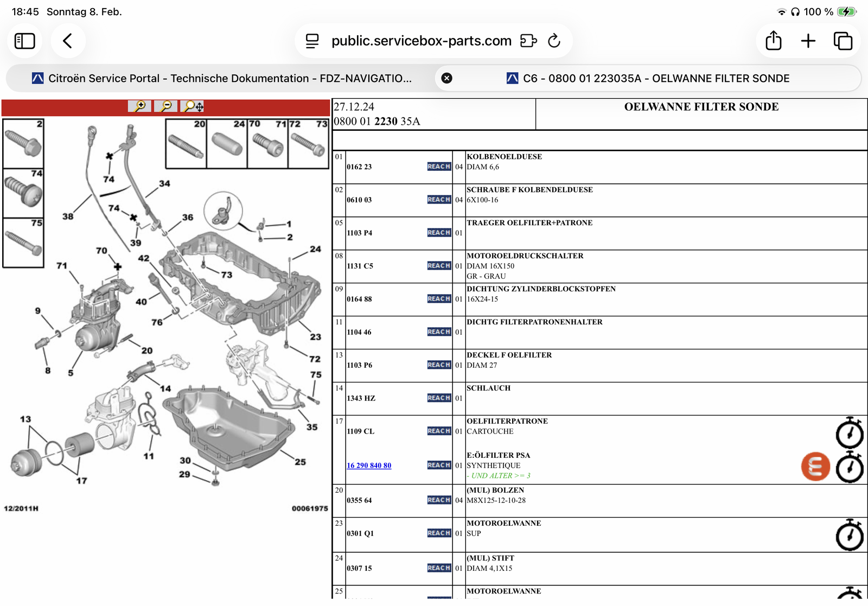Click callout number 14 on the hose
The width and height of the screenshot is (868, 606).
point(165,389)
